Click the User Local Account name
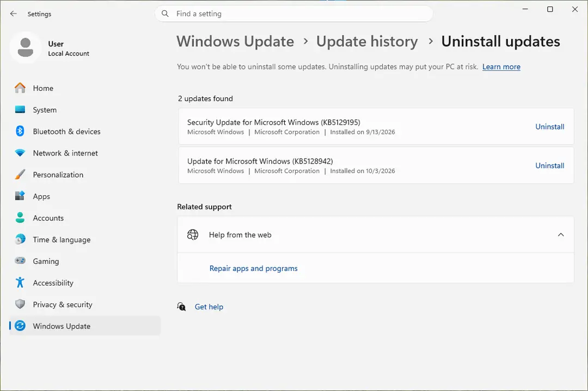Viewport: 588px width, 391px height. click(x=69, y=48)
